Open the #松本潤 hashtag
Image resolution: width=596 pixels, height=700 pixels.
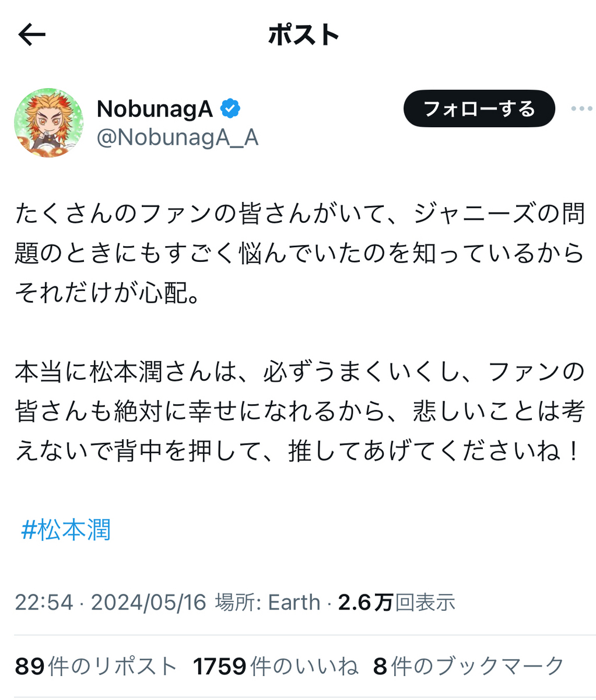[66, 530]
